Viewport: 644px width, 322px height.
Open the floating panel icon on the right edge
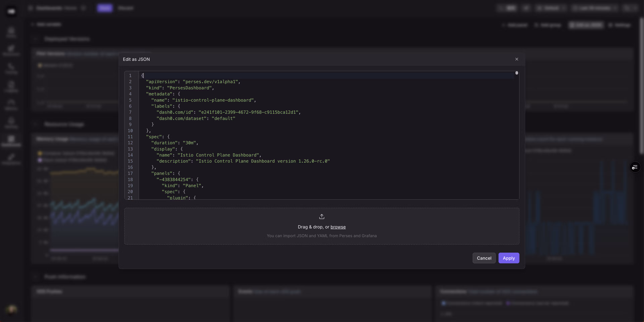tap(635, 167)
